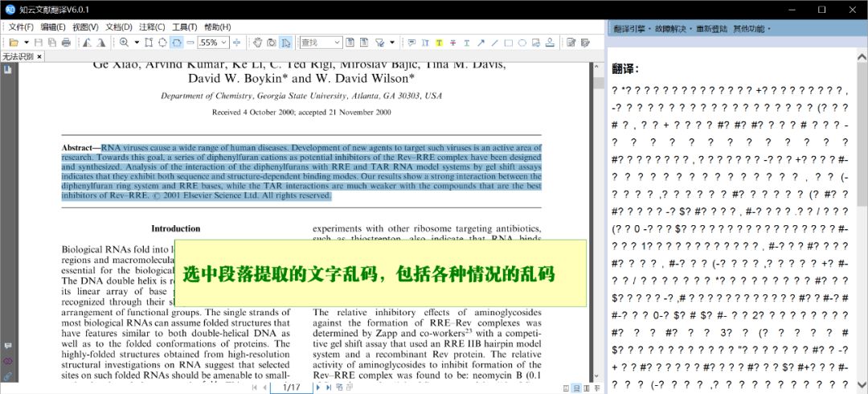The height and width of the screenshot is (394, 868).
Task: Jump to the last page button
Action: [x=328, y=388]
